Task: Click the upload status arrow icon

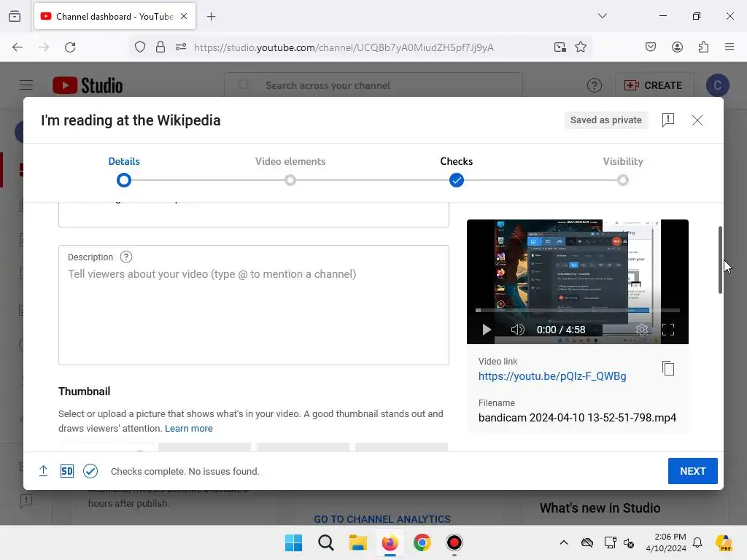Action: (43, 471)
